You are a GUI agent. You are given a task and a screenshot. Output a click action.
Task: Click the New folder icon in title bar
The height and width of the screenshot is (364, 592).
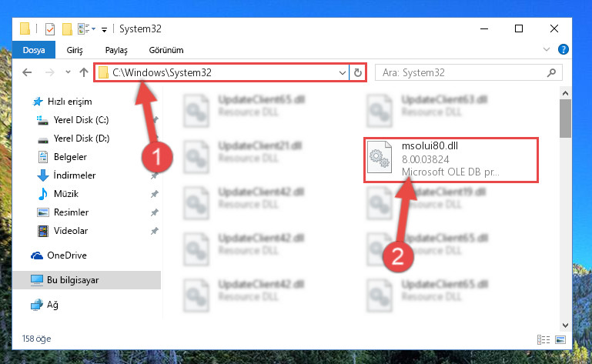point(67,29)
